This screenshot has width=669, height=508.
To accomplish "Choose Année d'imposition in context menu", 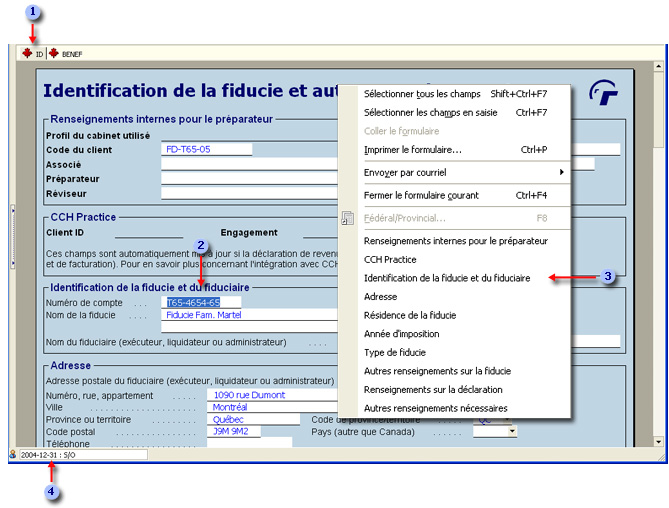I will pos(455,334).
